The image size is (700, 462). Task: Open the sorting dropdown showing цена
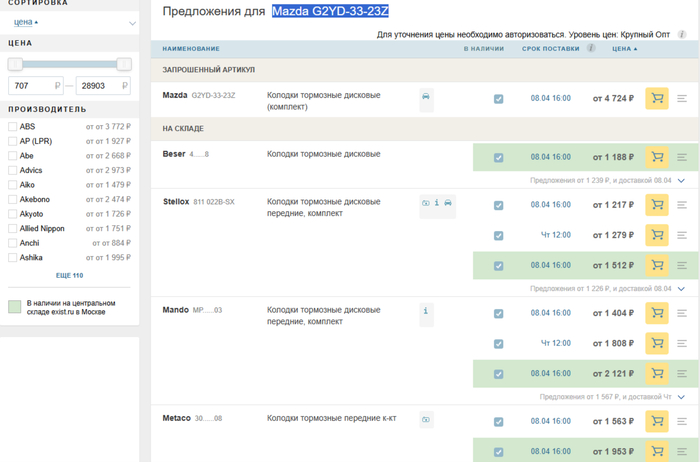pyautogui.click(x=70, y=22)
